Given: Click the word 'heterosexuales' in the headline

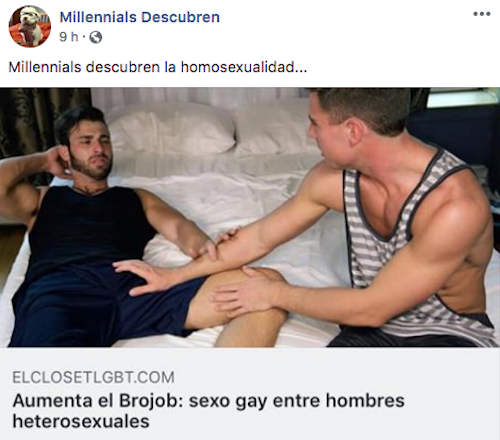Looking at the screenshot, I should pyautogui.click(x=81, y=421).
